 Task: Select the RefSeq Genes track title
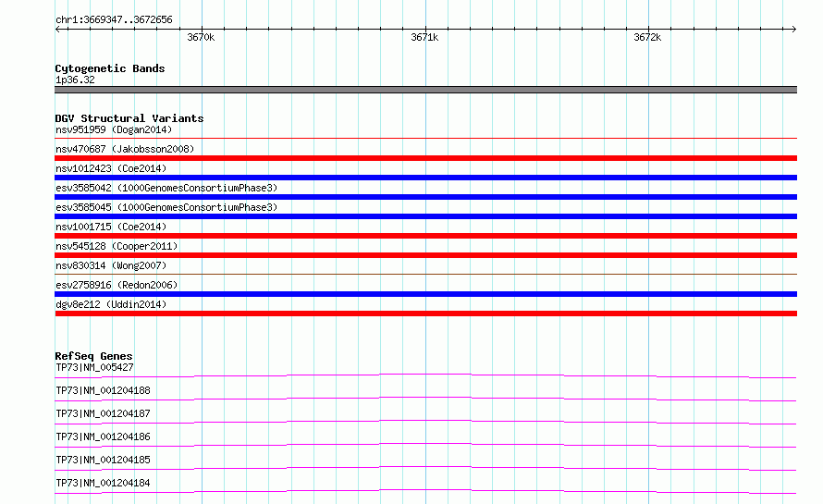click(x=93, y=356)
